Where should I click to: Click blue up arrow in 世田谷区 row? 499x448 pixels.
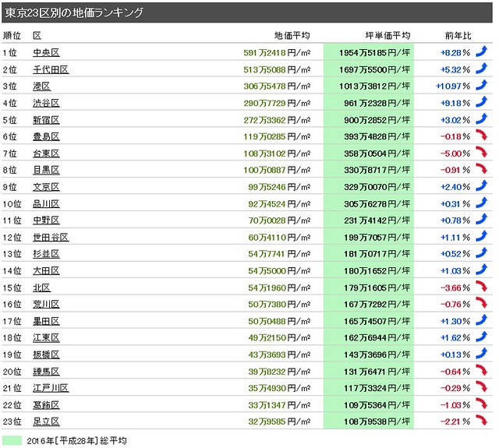tap(482, 236)
